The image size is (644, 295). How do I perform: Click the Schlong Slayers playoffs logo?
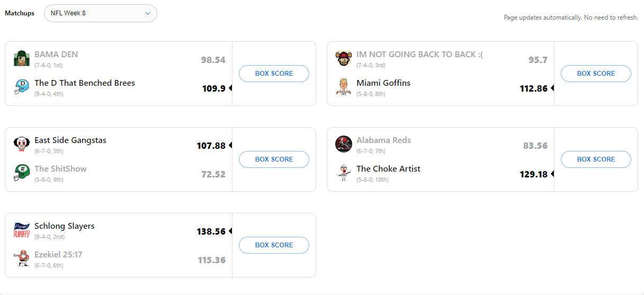[22, 230]
